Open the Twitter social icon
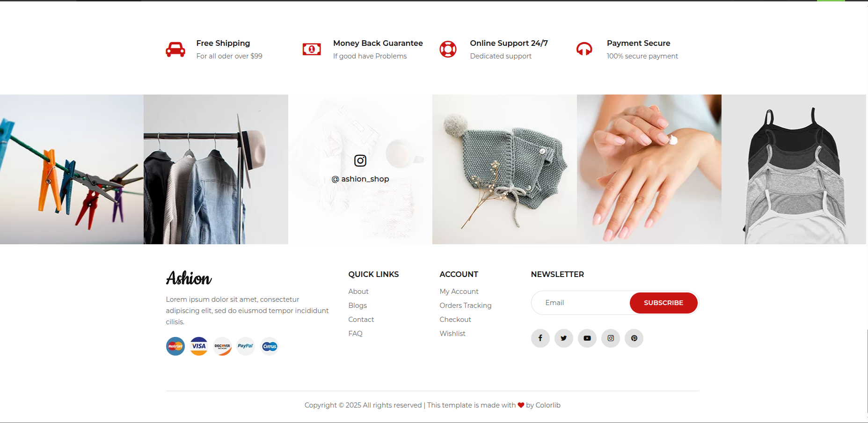This screenshot has width=868, height=423. [564, 338]
